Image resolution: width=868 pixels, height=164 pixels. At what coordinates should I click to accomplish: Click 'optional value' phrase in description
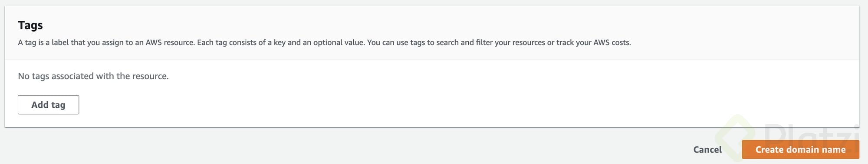coord(339,42)
